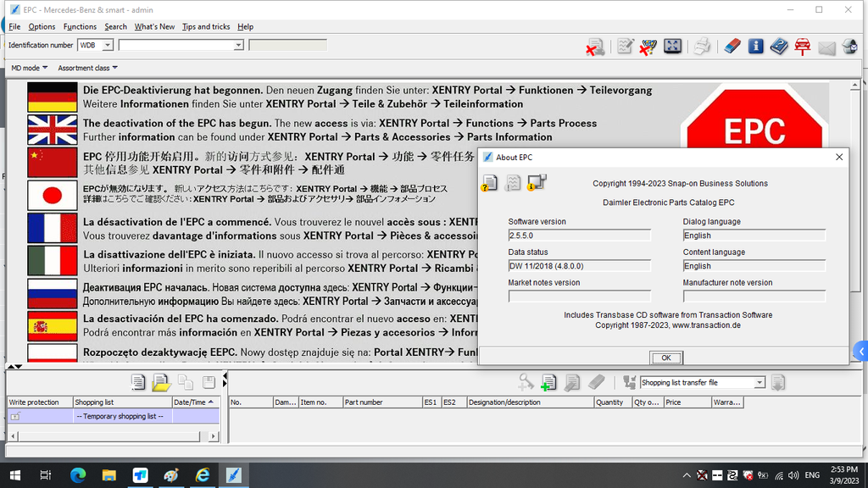Open the MD mode dropdown
Screen dimensions: 868x488
[x=29, y=68]
